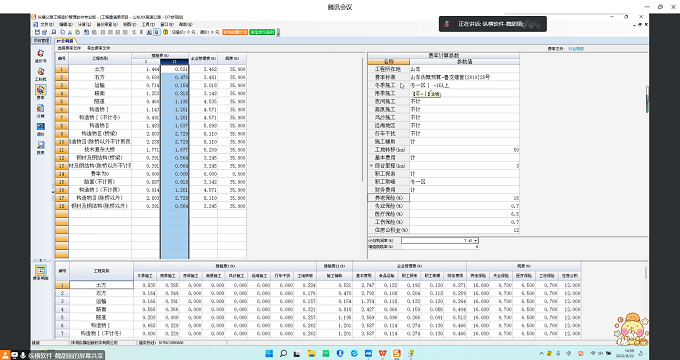Image resolution: width=680 pixels, height=360 pixels.
Task: Click the Copy toolbar icon
Action: tap(63, 32)
